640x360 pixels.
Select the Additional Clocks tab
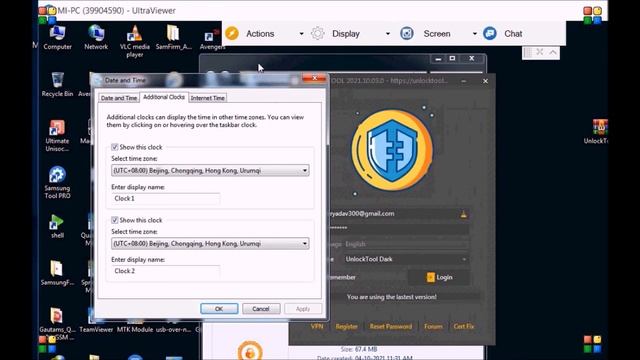click(164, 97)
